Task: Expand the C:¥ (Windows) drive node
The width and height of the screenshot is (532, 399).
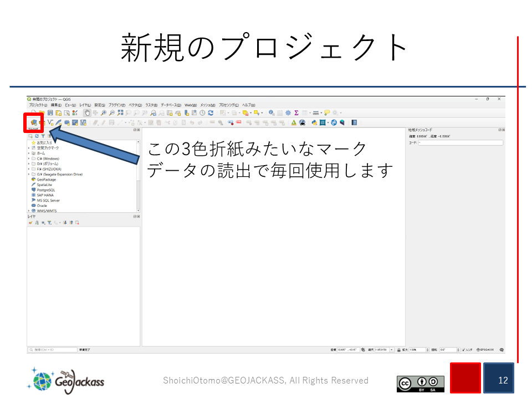Action: coord(29,158)
